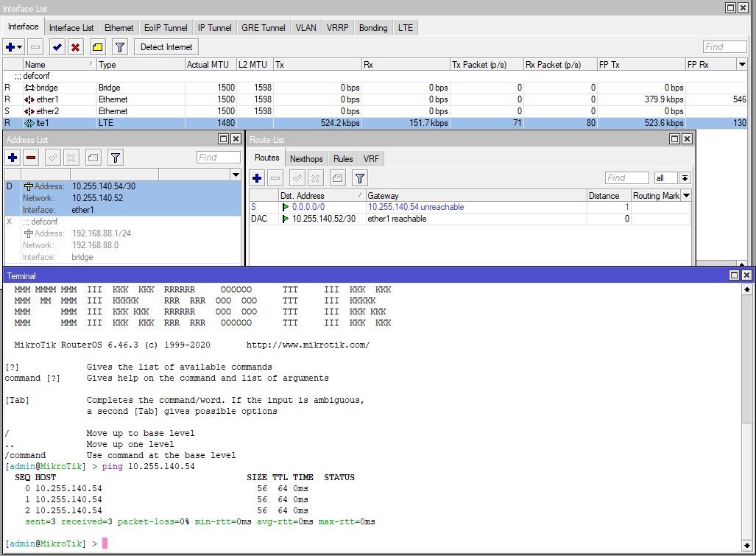Add a new route in Route List

(257, 178)
